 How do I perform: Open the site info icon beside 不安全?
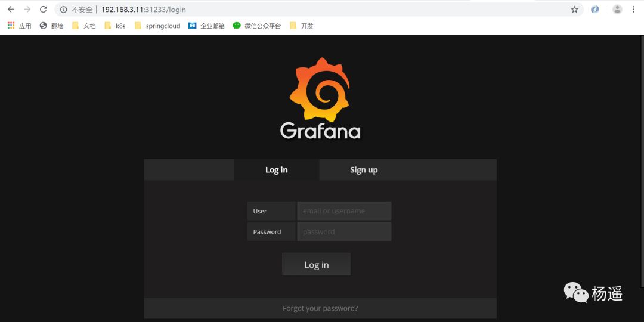(x=63, y=10)
